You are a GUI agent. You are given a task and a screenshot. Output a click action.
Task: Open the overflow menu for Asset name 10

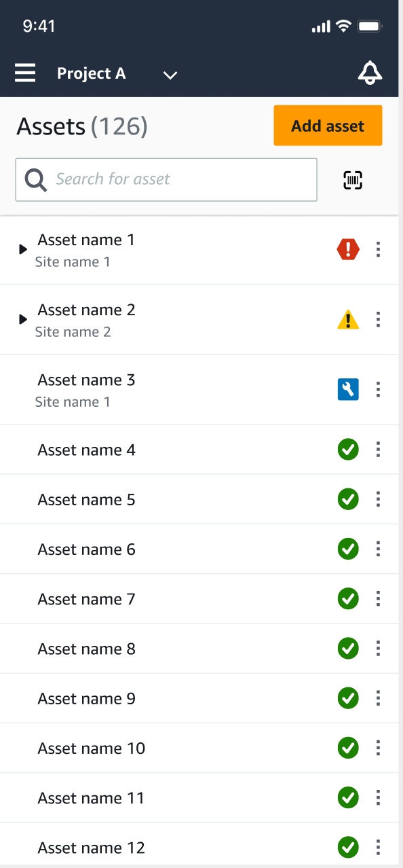[378, 748]
